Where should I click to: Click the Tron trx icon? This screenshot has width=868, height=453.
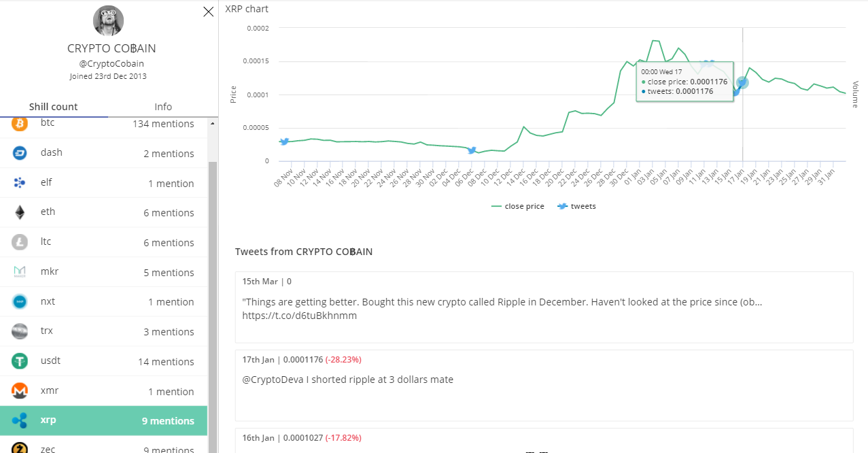[20, 331]
